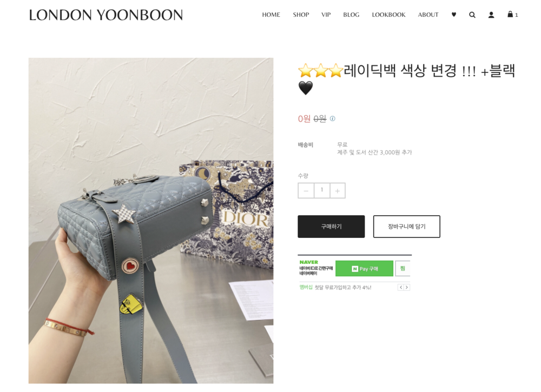Decrease quantity with the minus button

(306, 191)
